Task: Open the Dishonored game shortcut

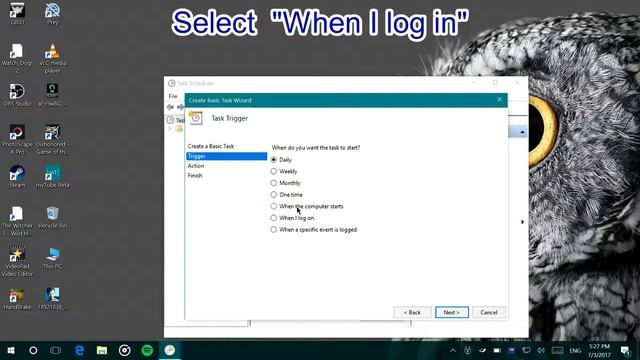Action: 52,140
